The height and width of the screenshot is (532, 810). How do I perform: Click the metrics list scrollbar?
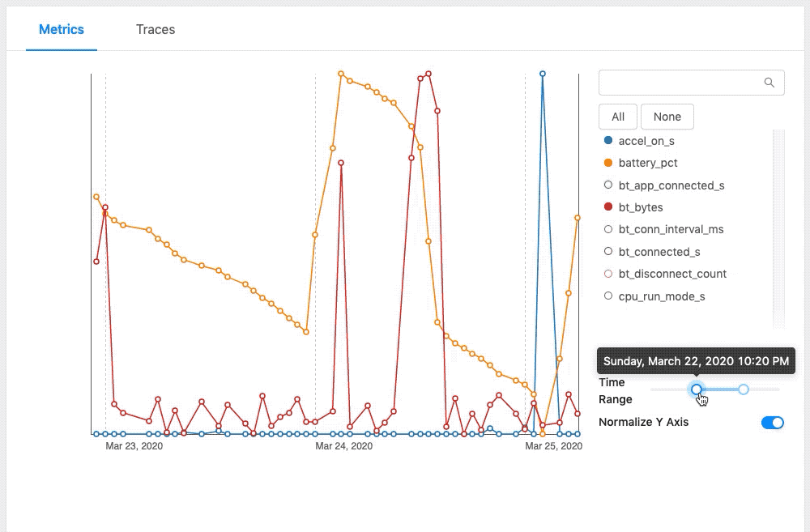pyautogui.click(x=778, y=227)
